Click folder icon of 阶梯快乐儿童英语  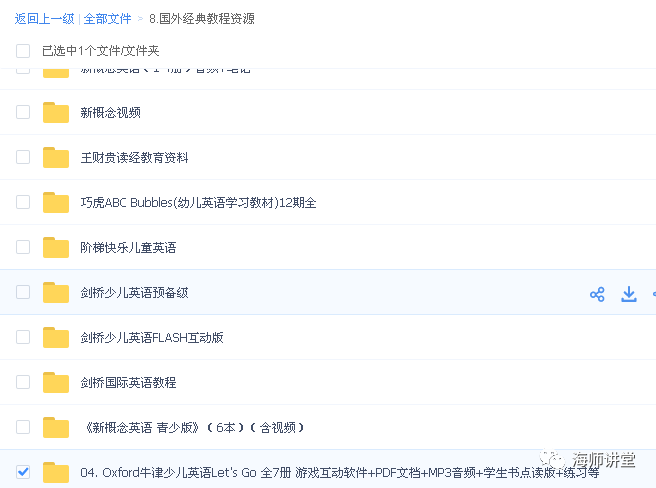pos(56,247)
